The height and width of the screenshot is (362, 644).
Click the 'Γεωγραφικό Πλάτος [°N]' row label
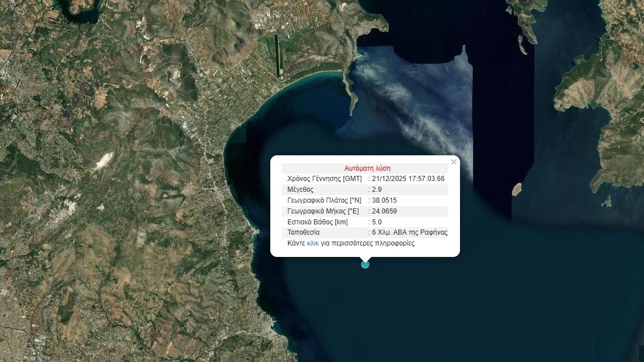324,200
